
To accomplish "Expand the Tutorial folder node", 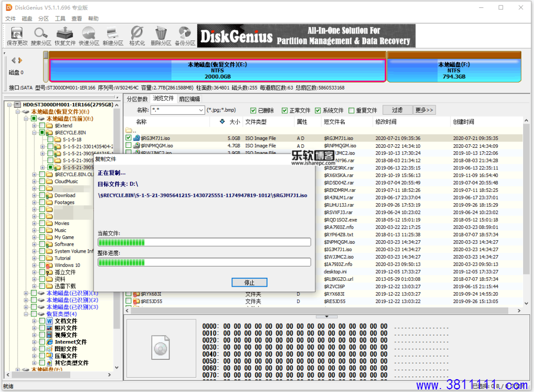I will (x=35, y=258).
